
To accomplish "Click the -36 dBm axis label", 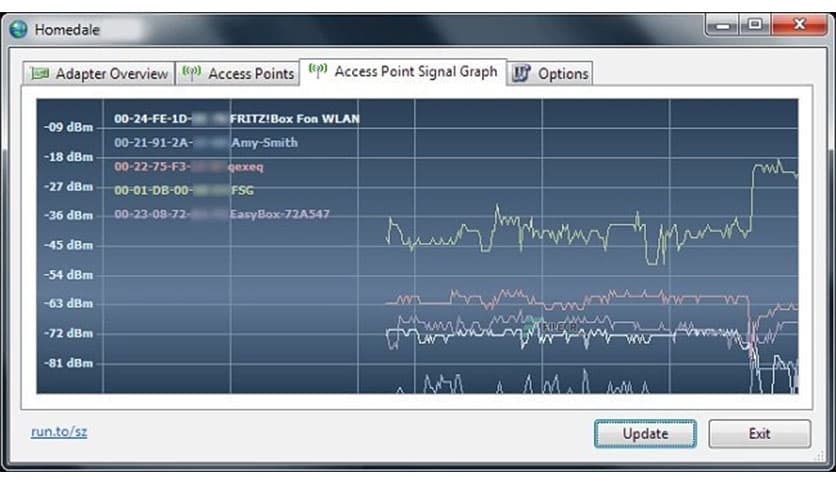I will (x=68, y=216).
